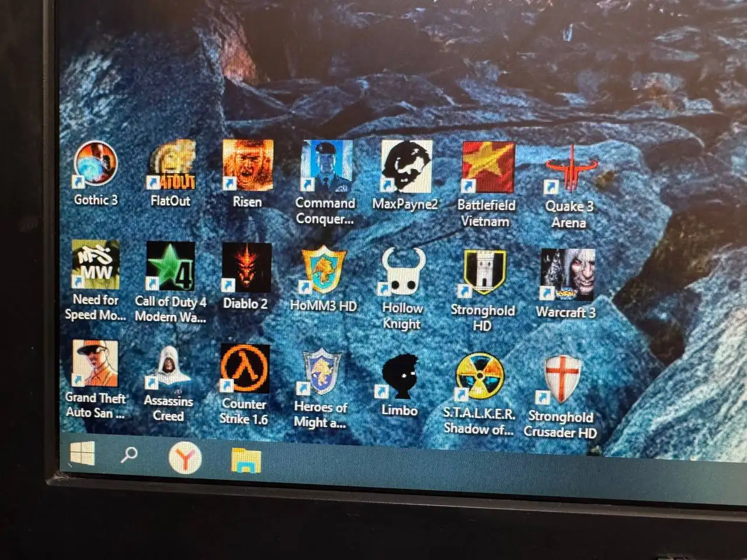The image size is (747, 560).
Task: Select the HoMM3 HD shortcut
Action: [x=324, y=269]
